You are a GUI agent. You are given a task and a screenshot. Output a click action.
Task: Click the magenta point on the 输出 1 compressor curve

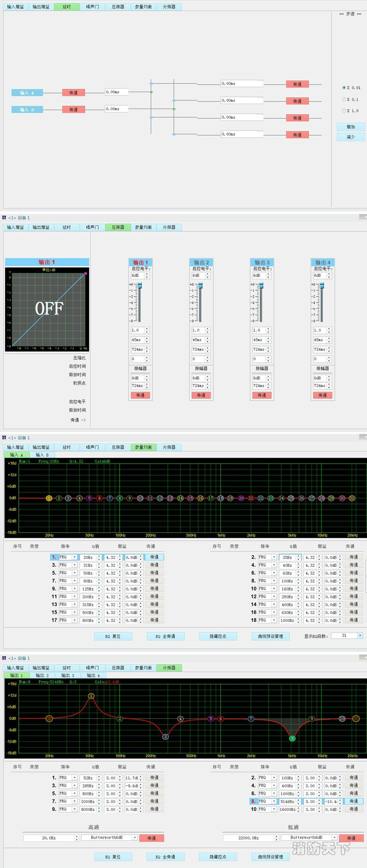[x=86, y=274]
